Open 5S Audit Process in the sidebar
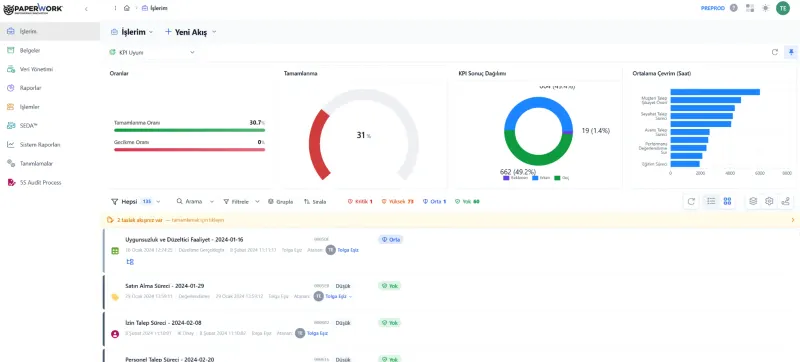 click(50, 182)
